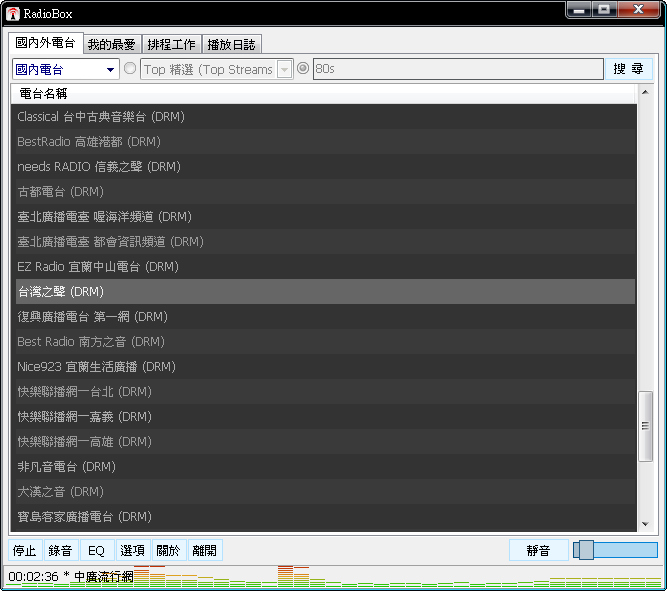Select 臺北廣播電臺 都會資訊頻道 (DRM)
The height and width of the screenshot is (591, 667).
(x=325, y=242)
